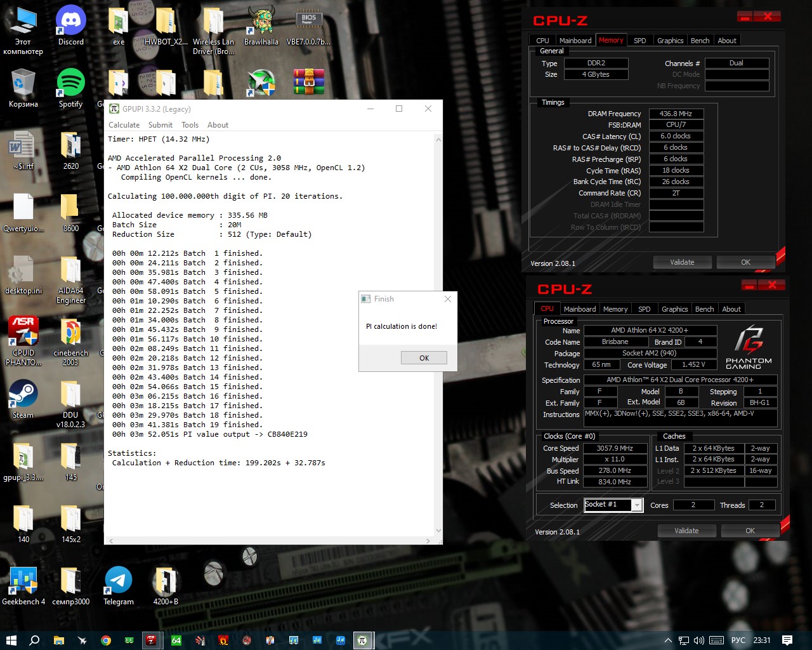Viewport: 812px width, 650px height.
Task: Open the gpupi_3.3 archive icon
Action: coord(23,461)
